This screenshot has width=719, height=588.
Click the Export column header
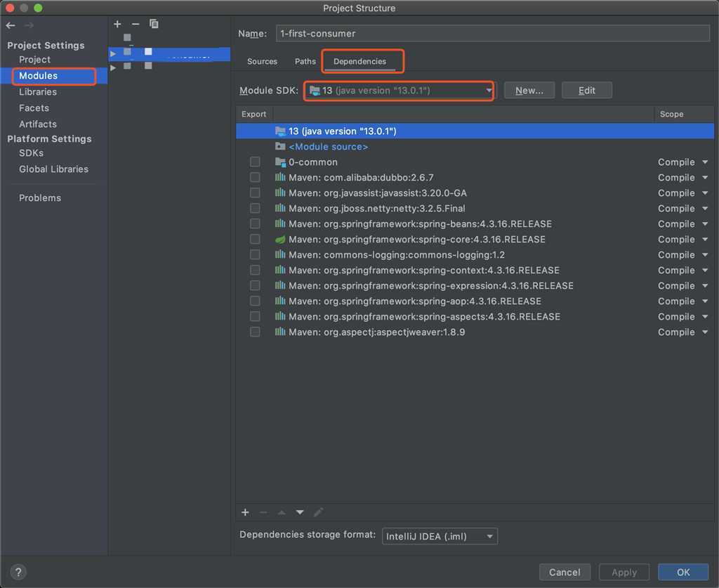[253, 114]
